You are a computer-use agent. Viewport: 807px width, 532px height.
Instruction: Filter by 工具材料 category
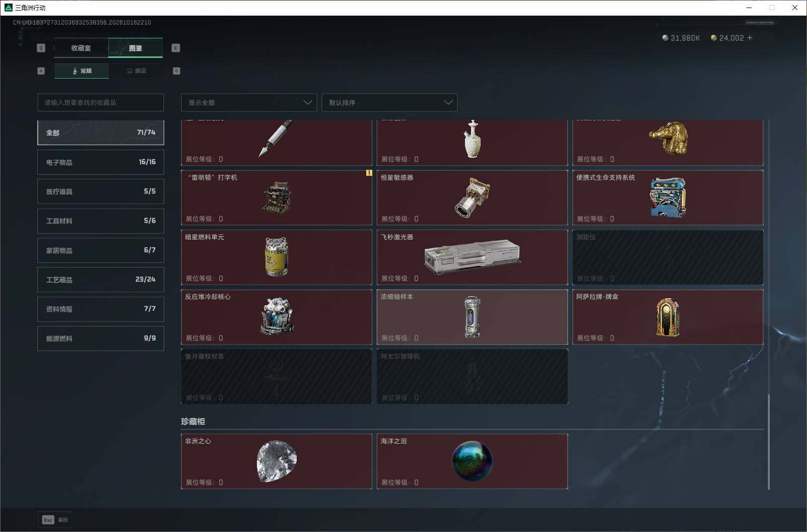(101, 221)
